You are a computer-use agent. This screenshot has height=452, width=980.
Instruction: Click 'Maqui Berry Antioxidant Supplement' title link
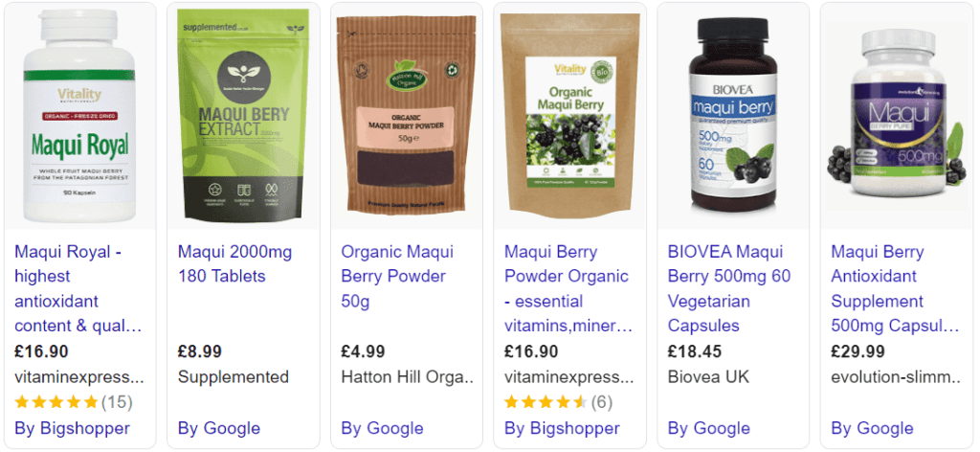[895, 289]
